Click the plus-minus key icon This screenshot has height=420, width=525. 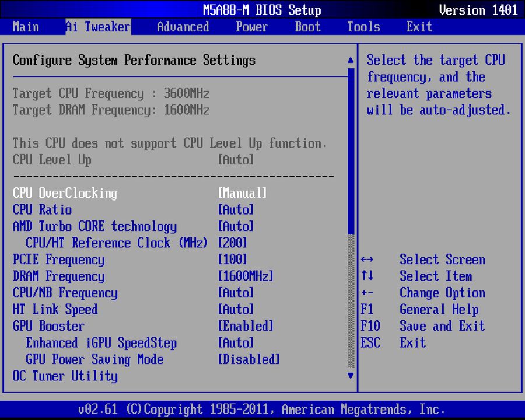(x=367, y=293)
